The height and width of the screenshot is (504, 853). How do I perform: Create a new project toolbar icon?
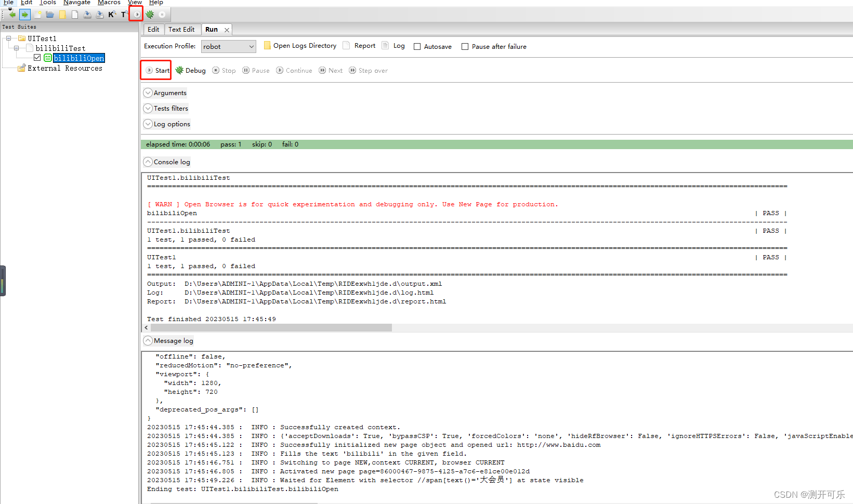[37, 15]
